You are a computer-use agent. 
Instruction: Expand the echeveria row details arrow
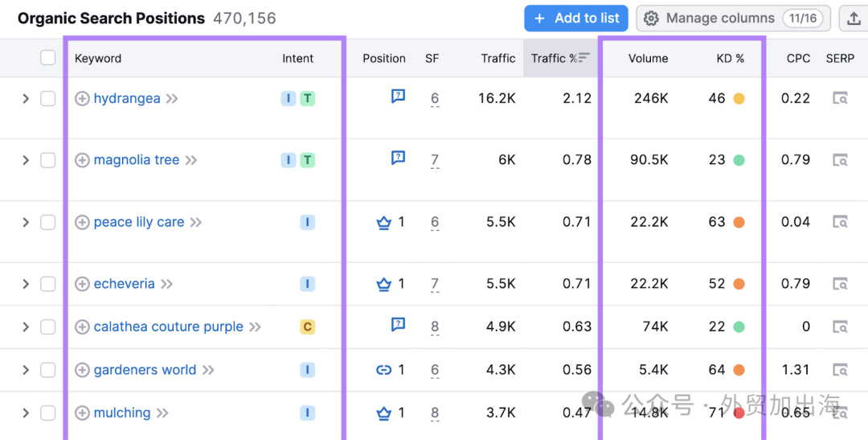pos(26,284)
